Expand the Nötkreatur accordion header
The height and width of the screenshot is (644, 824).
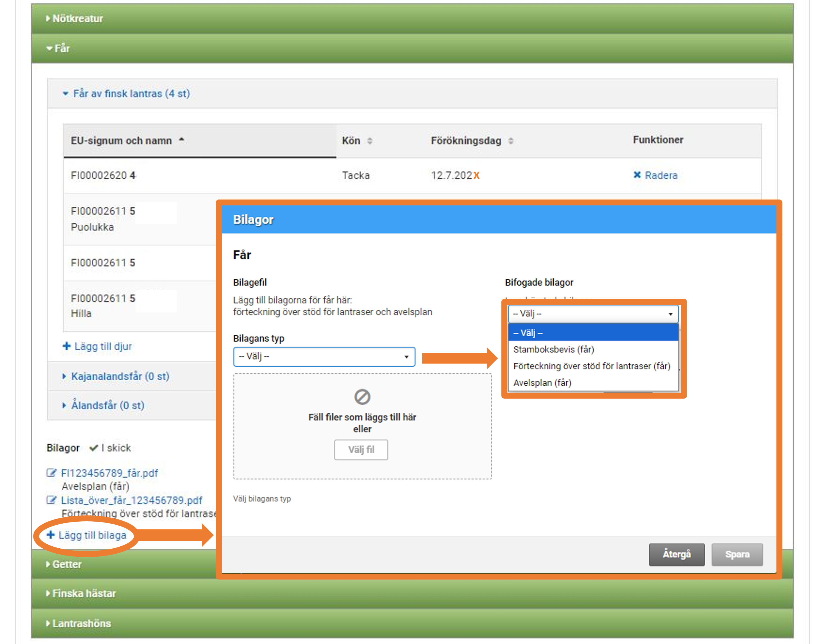(77, 18)
